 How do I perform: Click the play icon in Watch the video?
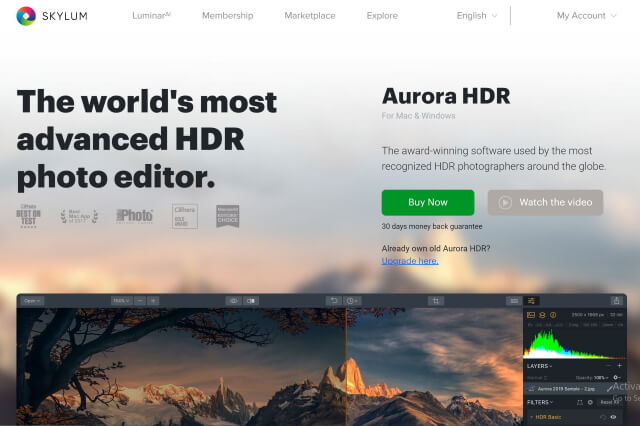[505, 202]
